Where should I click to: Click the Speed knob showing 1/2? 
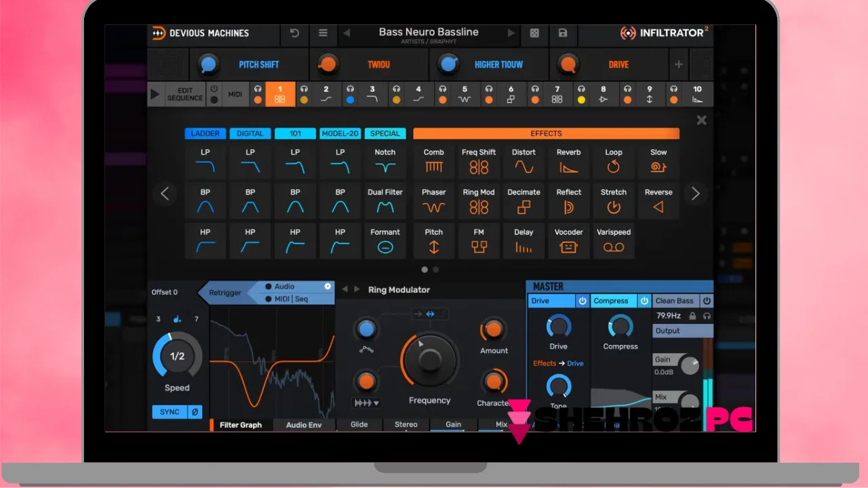pos(177,357)
